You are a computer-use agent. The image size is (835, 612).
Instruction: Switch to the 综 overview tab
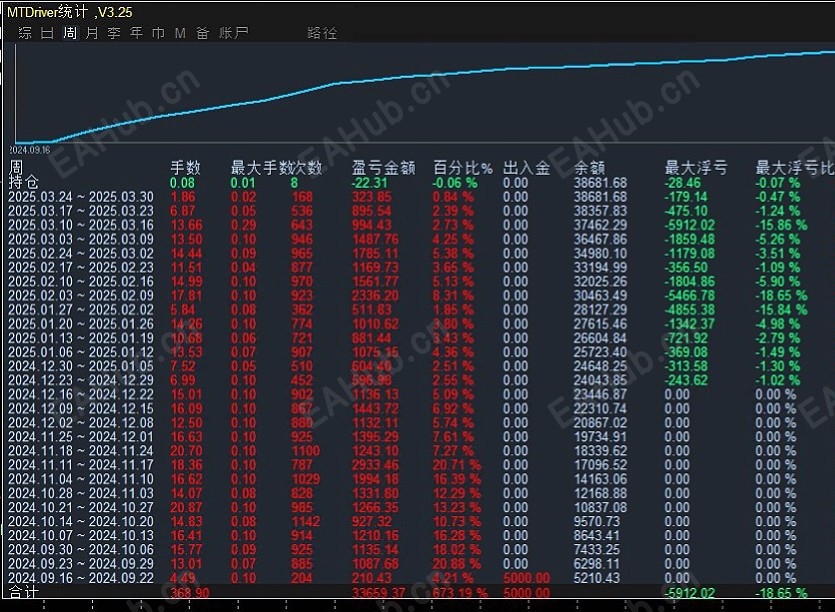pyautogui.click(x=25, y=33)
